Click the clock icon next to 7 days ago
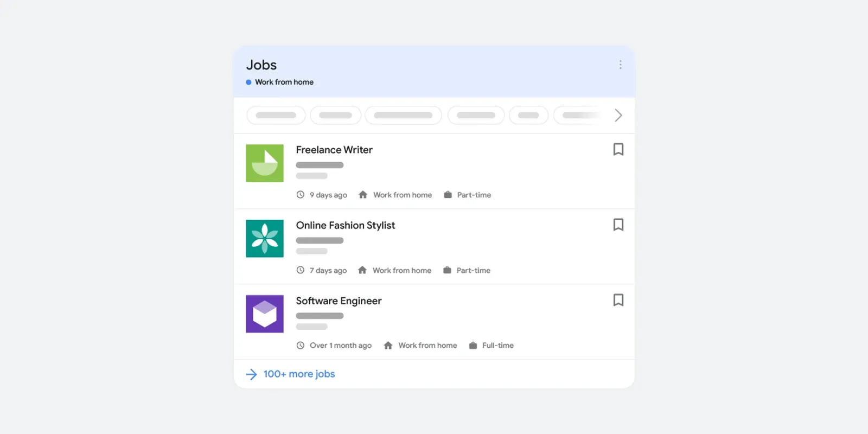The width and height of the screenshot is (868, 434). [x=301, y=270]
